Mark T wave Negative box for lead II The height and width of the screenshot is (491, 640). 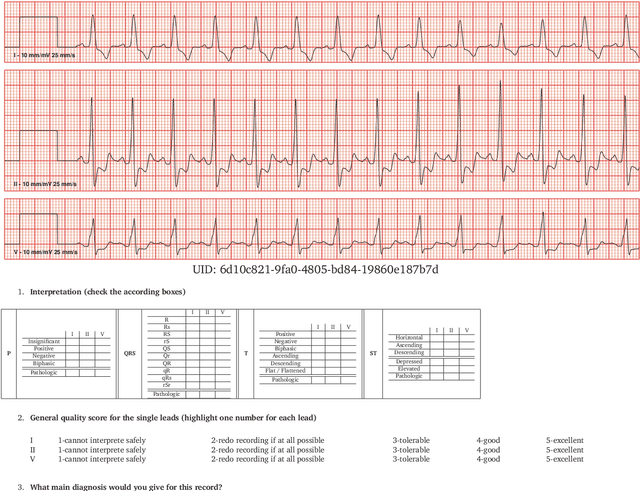(x=333, y=341)
